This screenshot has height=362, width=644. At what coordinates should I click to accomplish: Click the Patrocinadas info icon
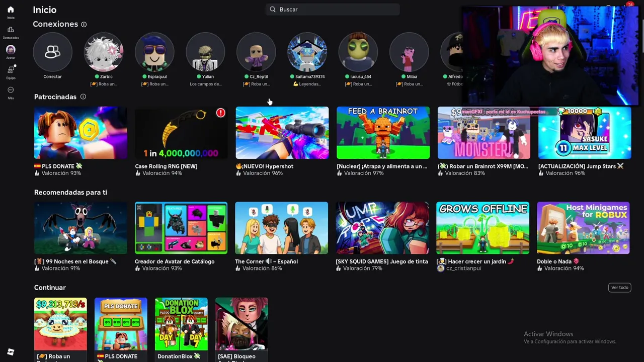pos(83,97)
